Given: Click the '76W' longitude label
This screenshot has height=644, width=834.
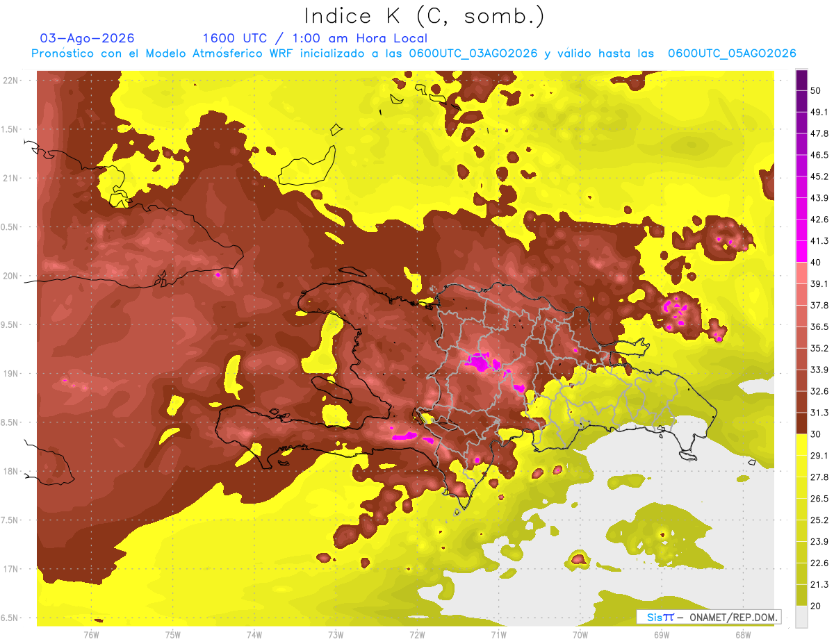Looking at the screenshot, I should 92,635.
